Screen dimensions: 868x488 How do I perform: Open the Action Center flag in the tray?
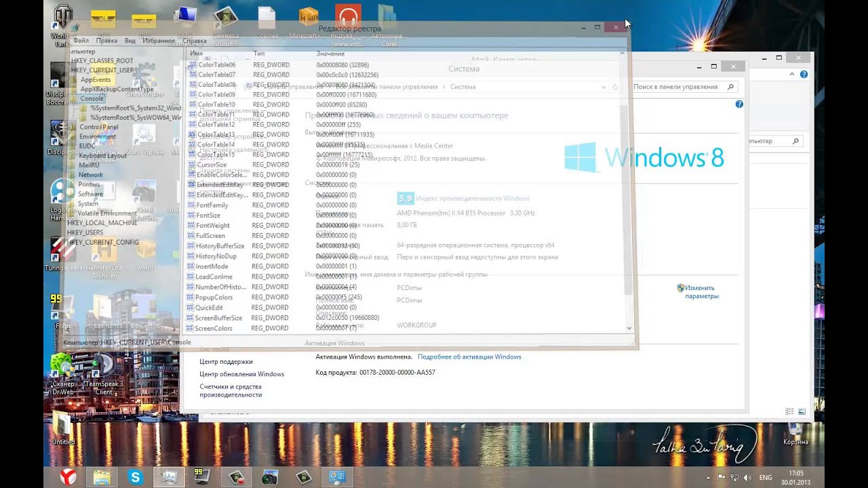[x=721, y=478]
